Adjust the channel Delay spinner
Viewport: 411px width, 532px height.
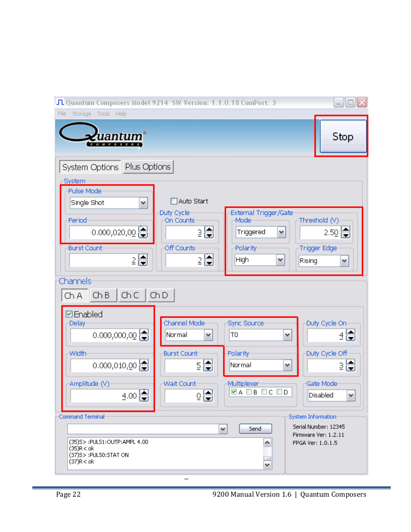click(x=144, y=335)
